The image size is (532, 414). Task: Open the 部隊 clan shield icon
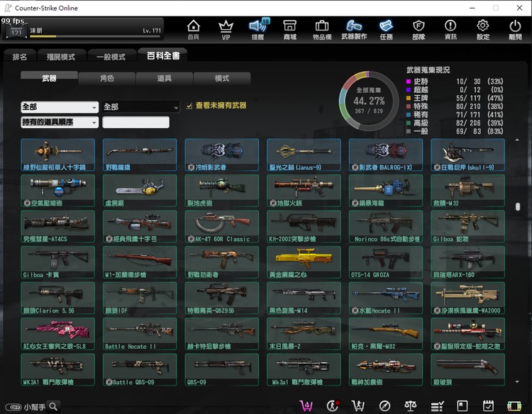point(419,30)
